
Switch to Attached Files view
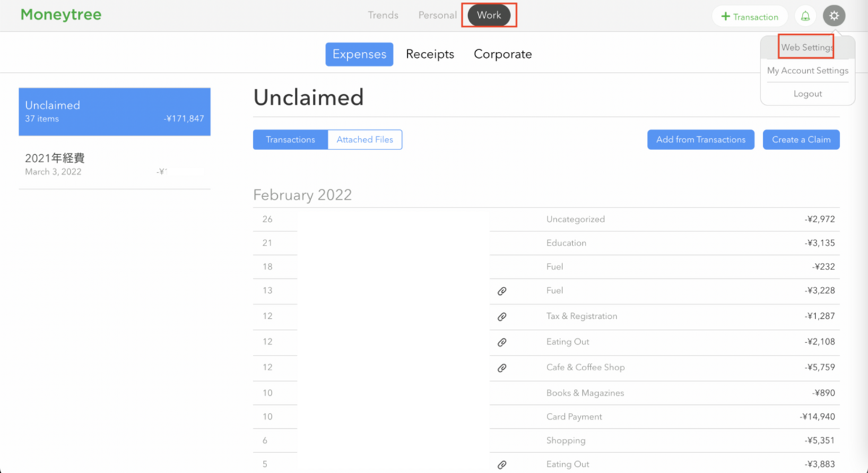pyautogui.click(x=365, y=139)
